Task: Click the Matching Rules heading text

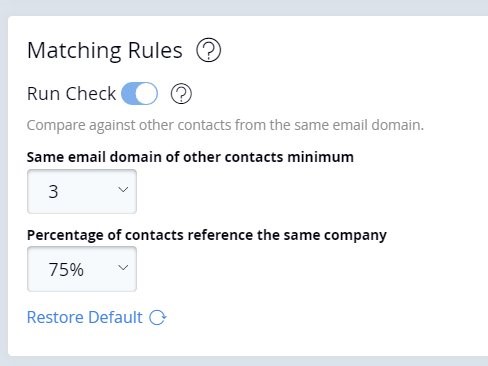Action: [105, 51]
